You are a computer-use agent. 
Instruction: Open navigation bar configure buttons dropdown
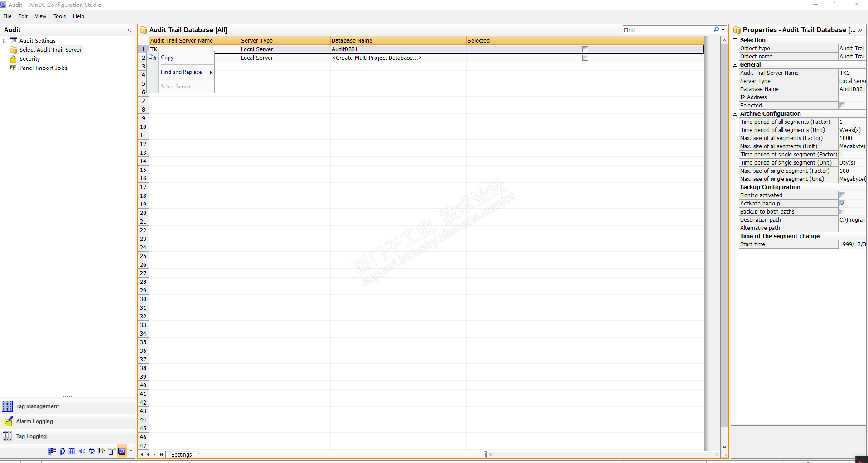[131, 451]
